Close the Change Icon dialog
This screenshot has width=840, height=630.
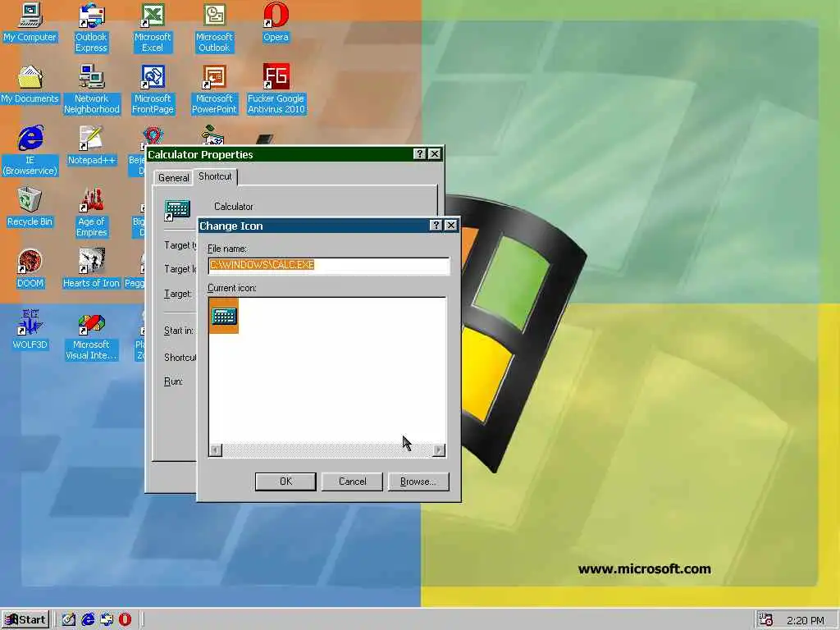pos(451,226)
